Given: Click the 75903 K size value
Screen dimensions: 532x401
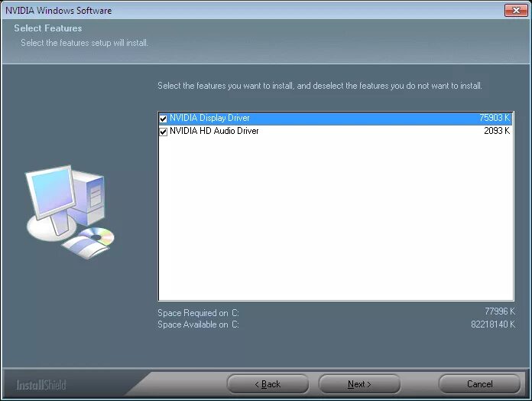Looking at the screenshot, I should click(495, 118).
